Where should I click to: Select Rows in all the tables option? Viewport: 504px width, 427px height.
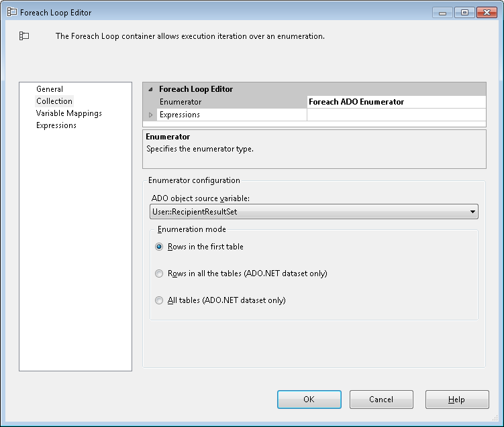pyautogui.click(x=159, y=273)
